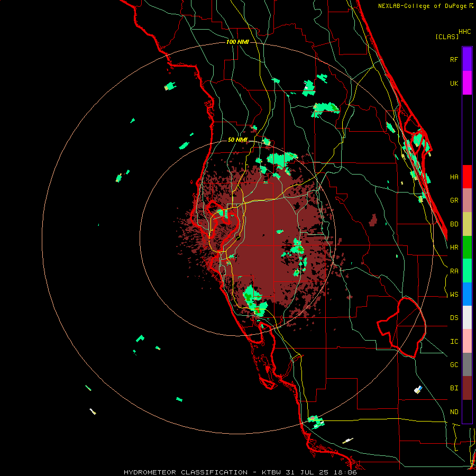Select the IC light pink legend swatch

pyautogui.click(x=467, y=341)
